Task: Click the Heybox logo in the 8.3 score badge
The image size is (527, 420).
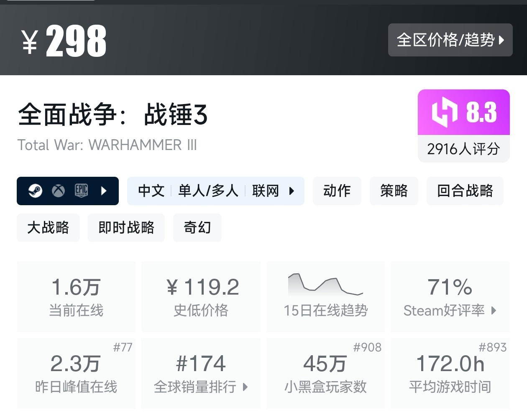Action: 445,112
